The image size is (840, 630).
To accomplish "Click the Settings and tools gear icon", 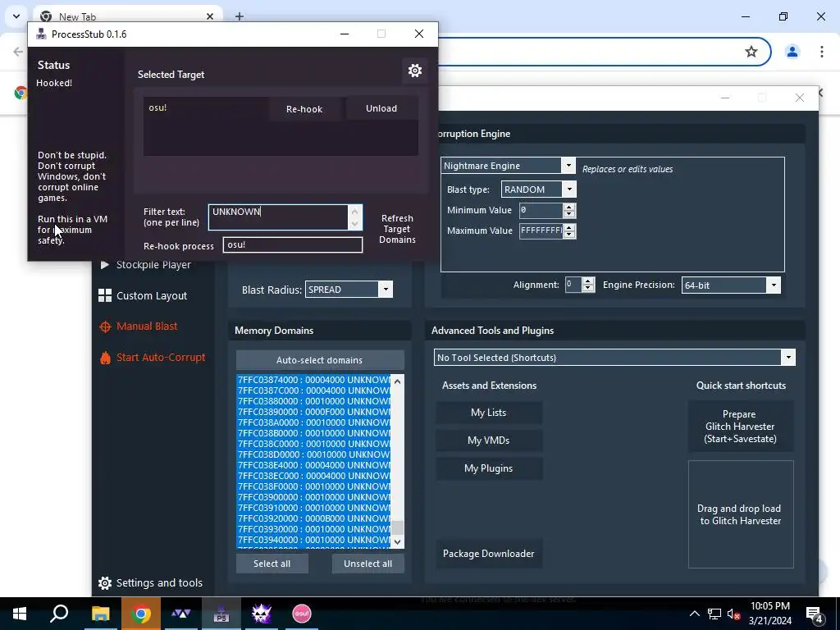I will (x=105, y=583).
